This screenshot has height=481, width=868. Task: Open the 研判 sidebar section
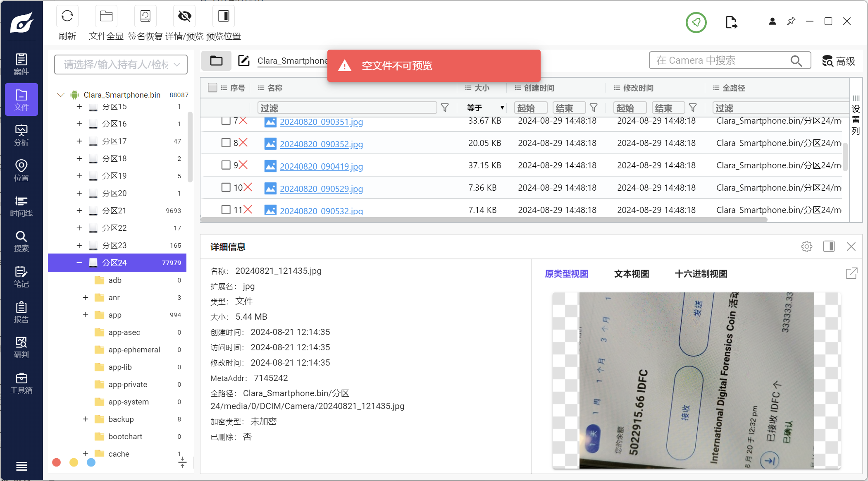[x=21, y=347]
